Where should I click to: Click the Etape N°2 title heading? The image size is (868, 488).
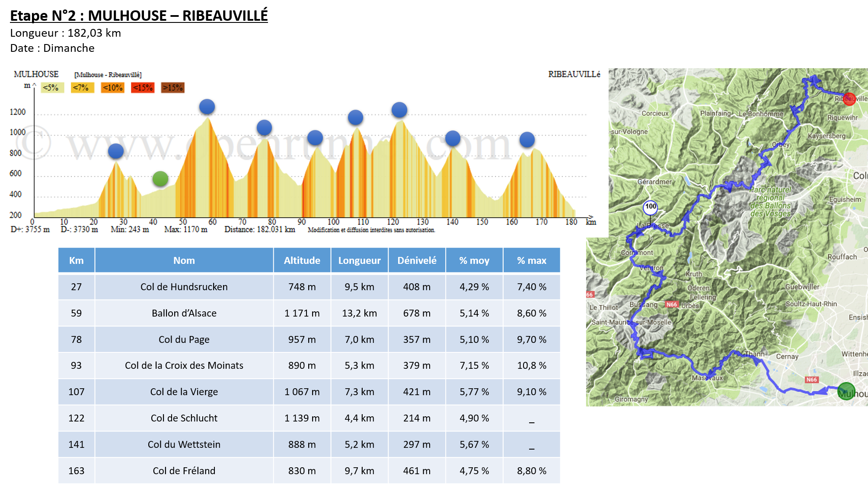[x=139, y=16]
